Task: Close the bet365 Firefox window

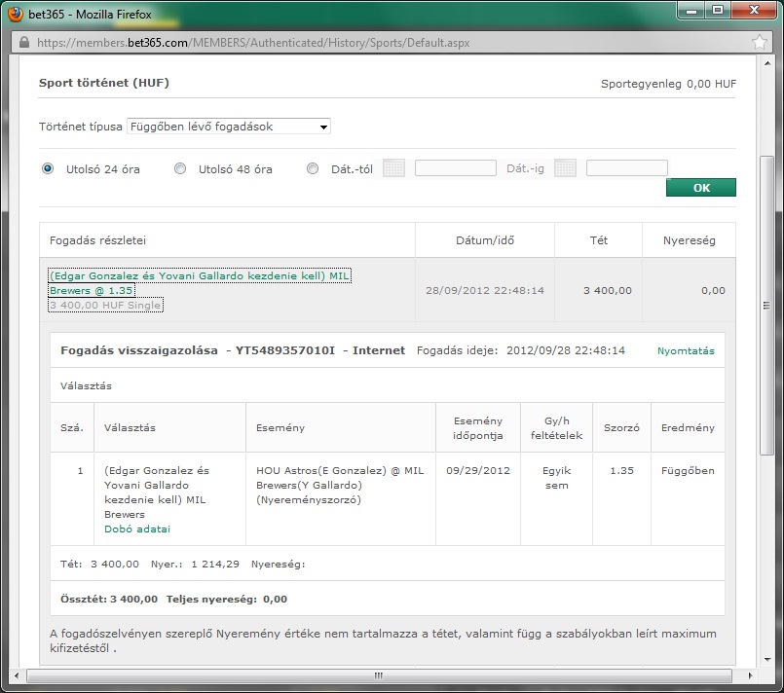Action: click(x=754, y=11)
